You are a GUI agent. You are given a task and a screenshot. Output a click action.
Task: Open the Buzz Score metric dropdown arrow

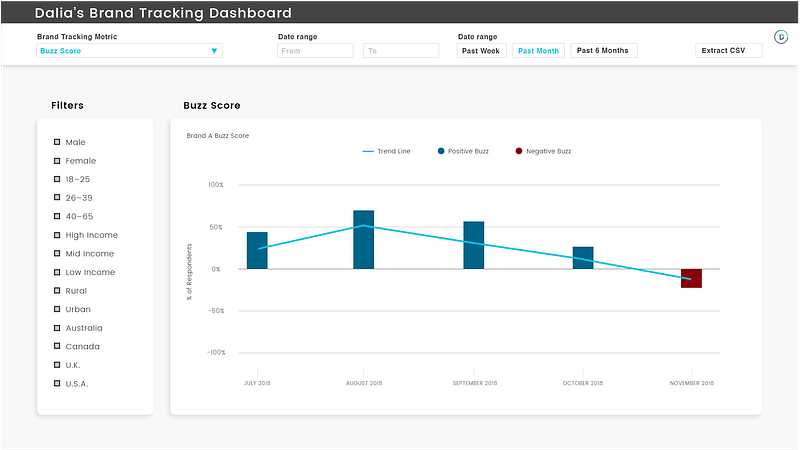pos(214,51)
